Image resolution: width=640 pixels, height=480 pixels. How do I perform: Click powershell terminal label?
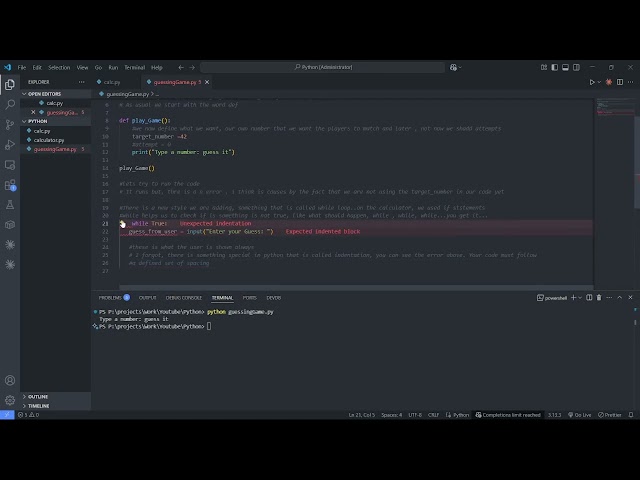[552, 298]
